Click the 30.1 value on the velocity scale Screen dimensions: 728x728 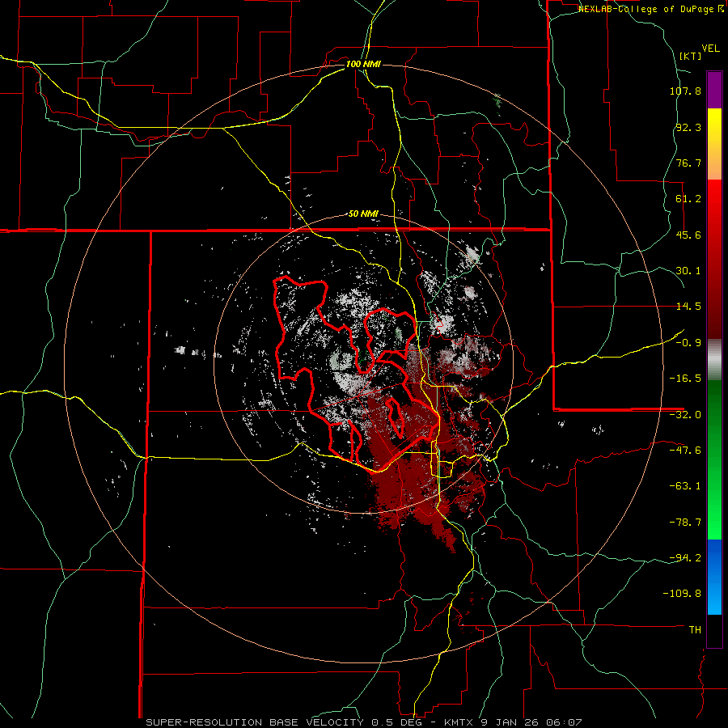coord(688,271)
